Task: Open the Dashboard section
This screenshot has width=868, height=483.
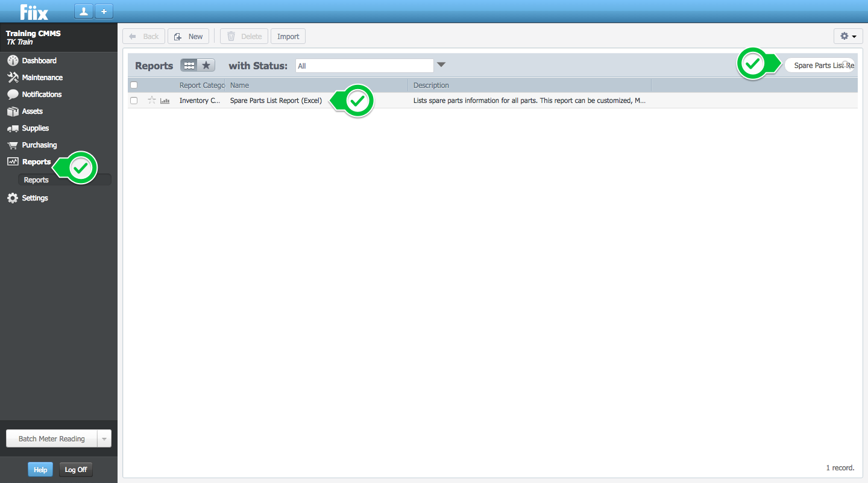Action: [39, 60]
